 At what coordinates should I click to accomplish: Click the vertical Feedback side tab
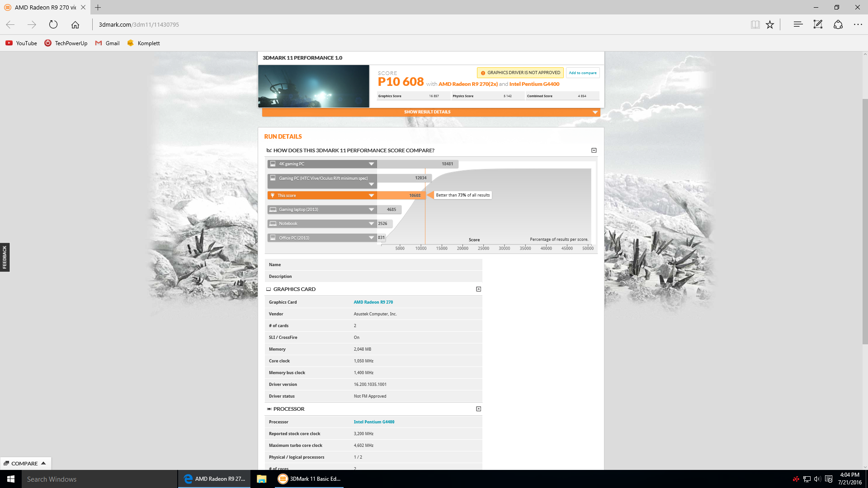pyautogui.click(x=5, y=258)
